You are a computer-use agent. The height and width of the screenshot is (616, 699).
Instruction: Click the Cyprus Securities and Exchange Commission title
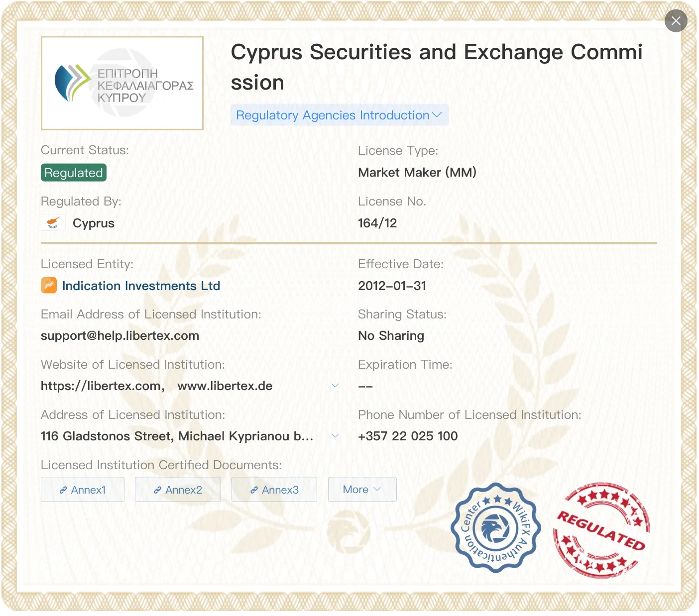(x=437, y=67)
